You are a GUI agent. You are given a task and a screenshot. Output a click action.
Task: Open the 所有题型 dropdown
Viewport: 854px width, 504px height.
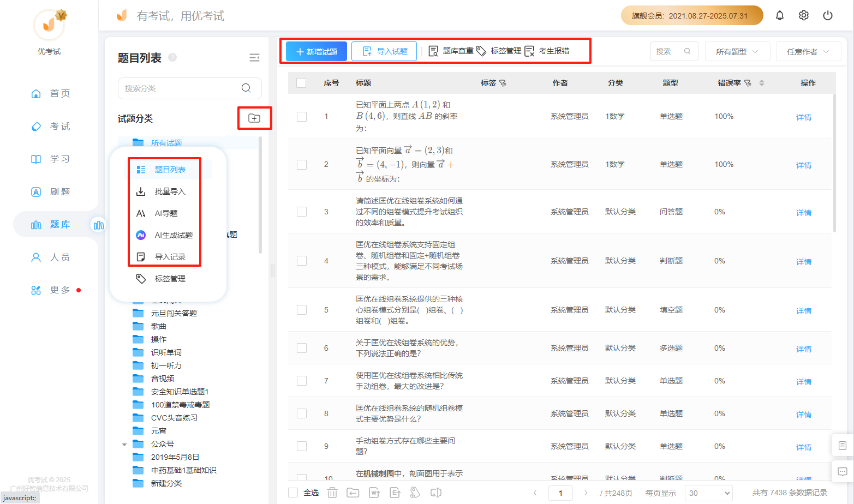[737, 51]
